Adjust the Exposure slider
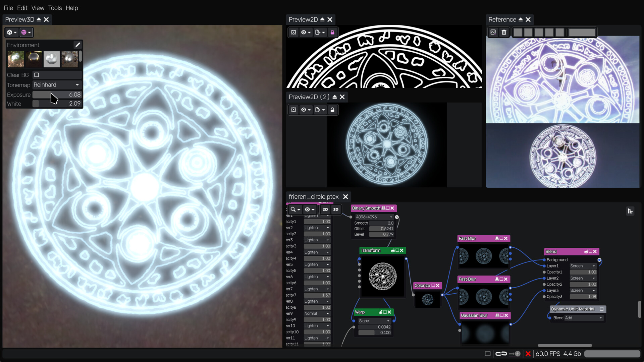This screenshot has width=644, height=362. point(56,95)
